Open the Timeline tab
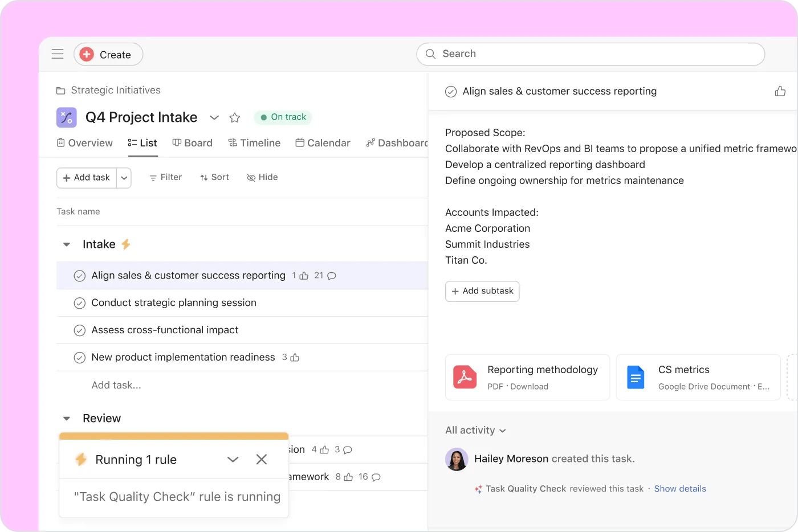Image resolution: width=798 pixels, height=532 pixels. click(x=254, y=143)
